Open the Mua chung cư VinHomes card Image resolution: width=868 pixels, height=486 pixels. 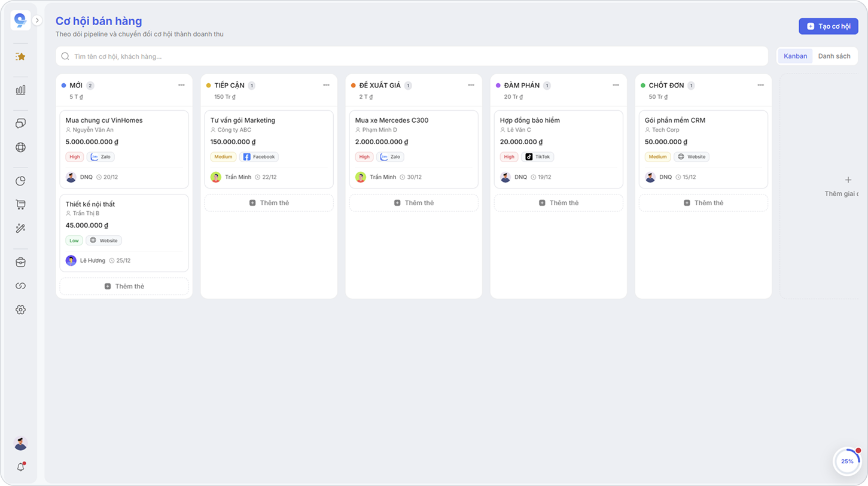(124, 150)
